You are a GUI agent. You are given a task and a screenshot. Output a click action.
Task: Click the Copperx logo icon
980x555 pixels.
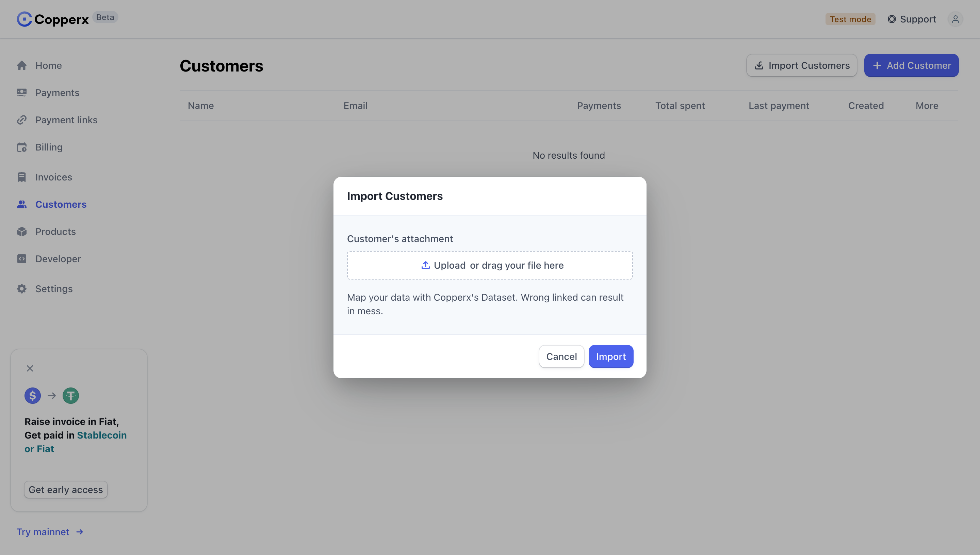point(24,19)
